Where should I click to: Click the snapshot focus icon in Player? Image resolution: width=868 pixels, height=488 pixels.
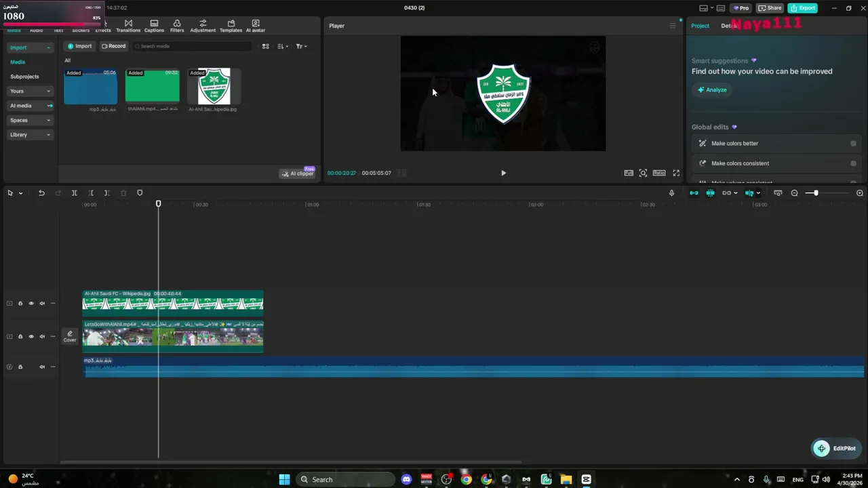[643, 173]
